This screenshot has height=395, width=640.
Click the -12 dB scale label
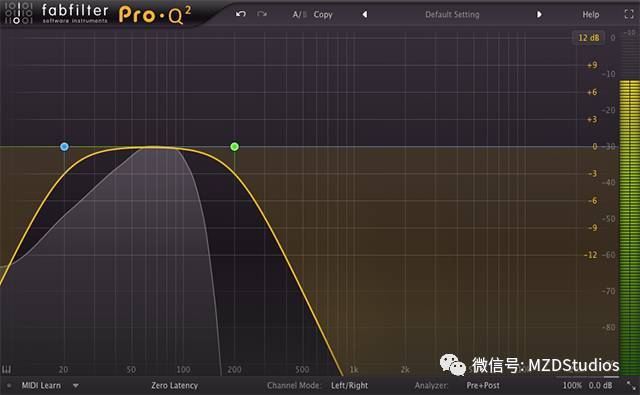point(591,255)
